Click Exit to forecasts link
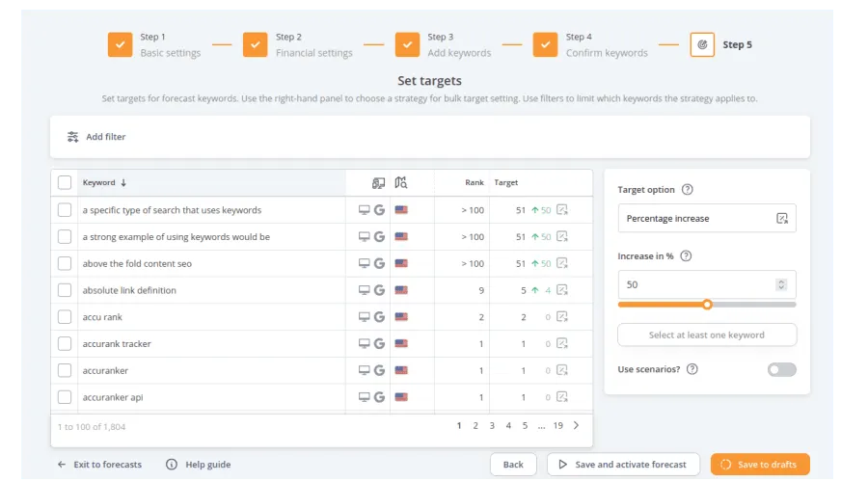This screenshot has width=868, height=482. pos(99,465)
